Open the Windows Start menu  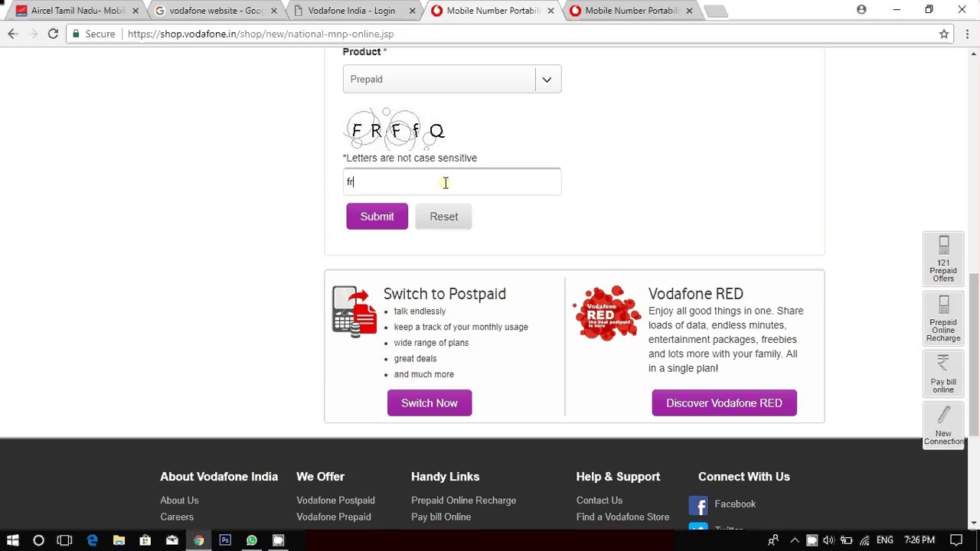click(x=12, y=540)
